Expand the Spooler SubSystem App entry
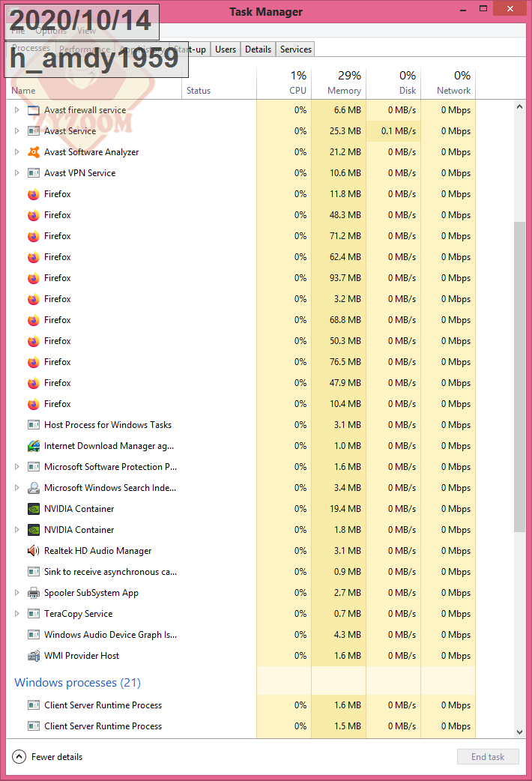532x781 pixels. point(16,593)
